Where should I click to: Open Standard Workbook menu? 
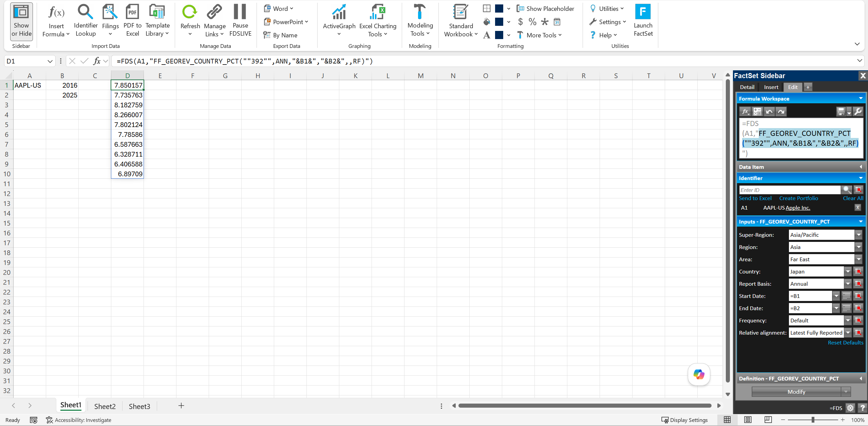[461, 21]
